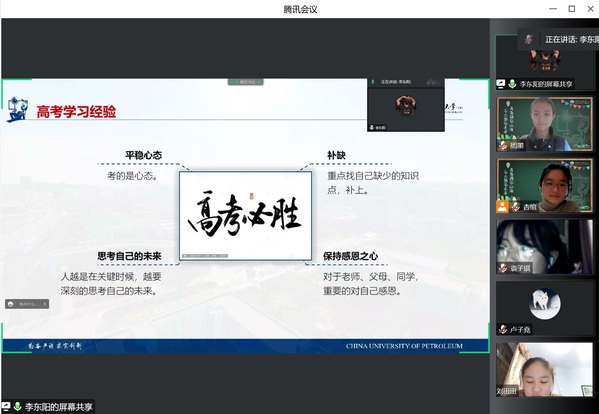Viewport: 599px width, 414px height.
Task: Click the green microphone icon in 李东阳's tile
Action: tap(512, 84)
